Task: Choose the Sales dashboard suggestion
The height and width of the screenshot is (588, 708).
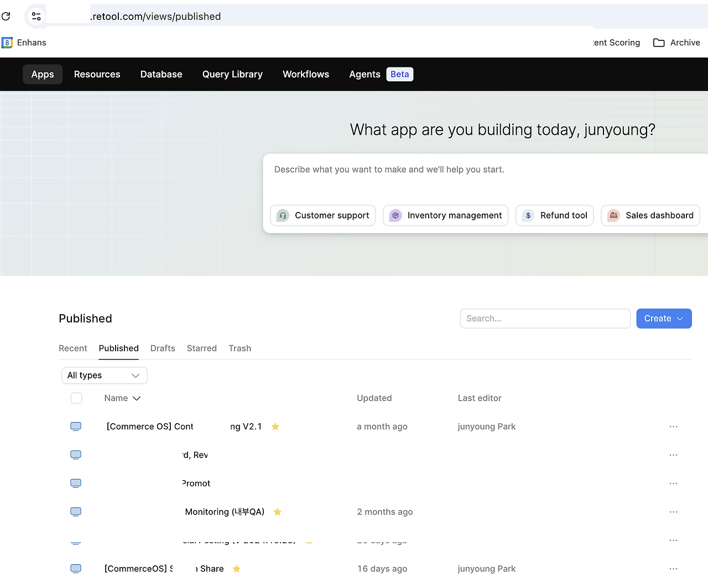Action: click(650, 216)
